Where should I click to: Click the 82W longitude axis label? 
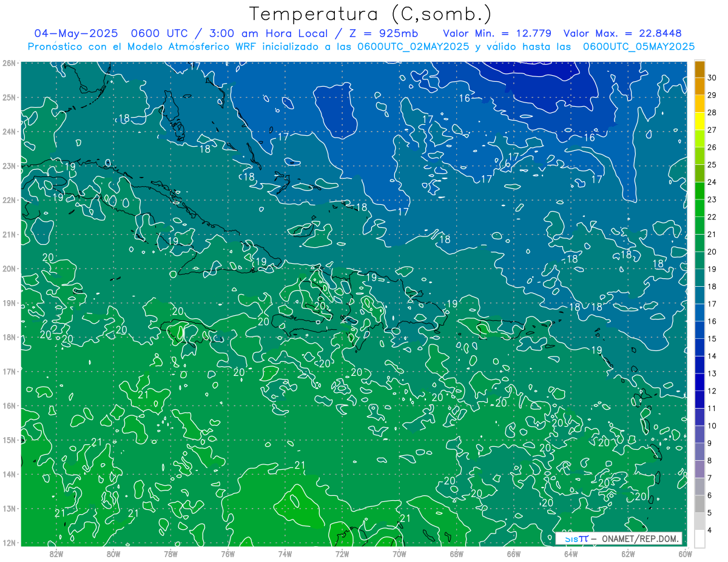pyautogui.click(x=56, y=554)
